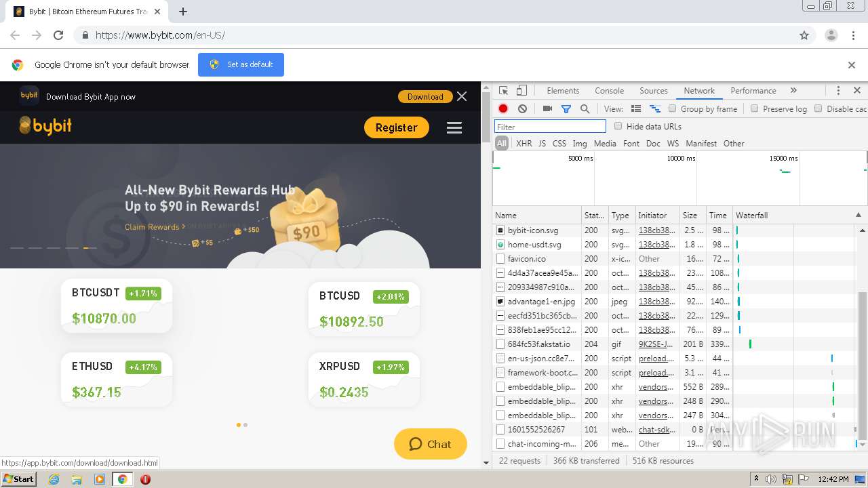The image size is (868, 488).
Task: View site security padlock info
Action: (85, 35)
